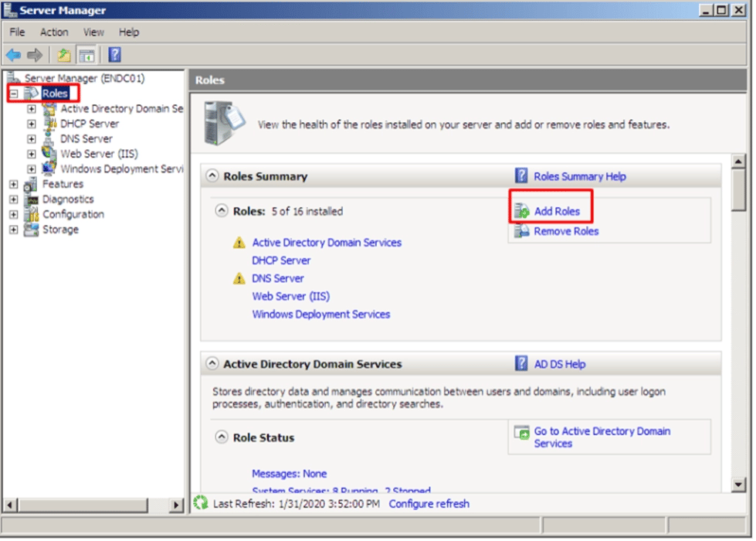Click the Roles Summary Help book icon
Viewport: 756px width, 541px height.
(520, 175)
